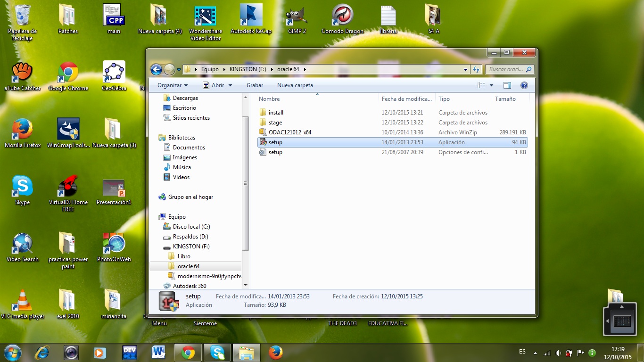Open GeoGebra desktop shortcut
Screen dimensions: 644x362
[113, 70]
